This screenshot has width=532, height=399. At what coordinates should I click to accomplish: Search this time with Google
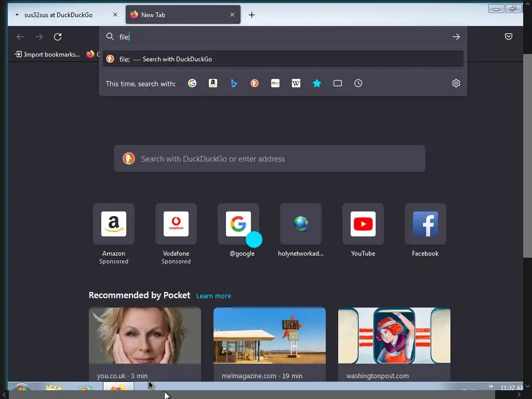(x=192, y=83)
